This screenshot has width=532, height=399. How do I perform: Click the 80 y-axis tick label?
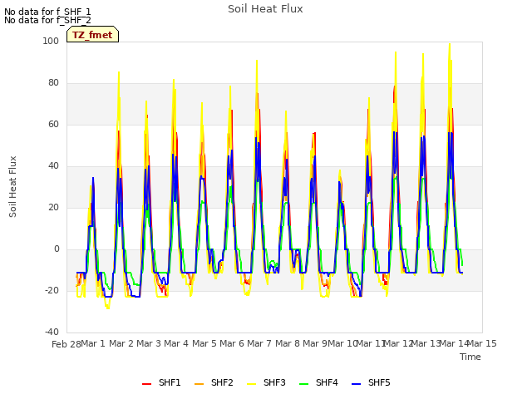53,83
